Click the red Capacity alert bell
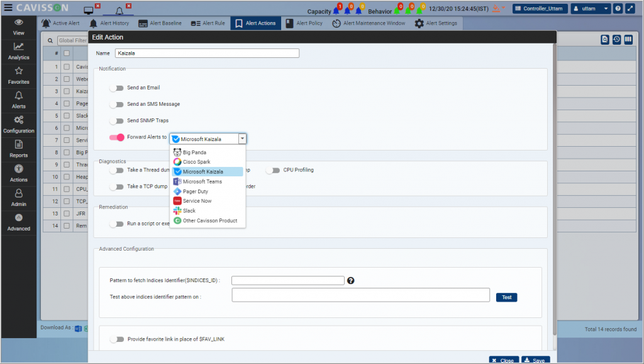This screenshot has width=644, height=364. click(336, 10)
